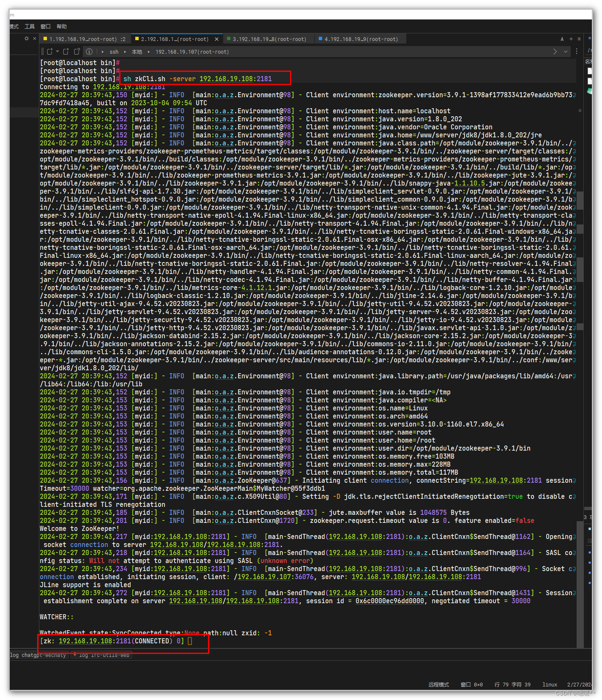Click 'jute.maxbuffer value is 1048575 Bytes' line
Image resolution: width=602 pixels, height=700 pixels.
click(399, 512)
